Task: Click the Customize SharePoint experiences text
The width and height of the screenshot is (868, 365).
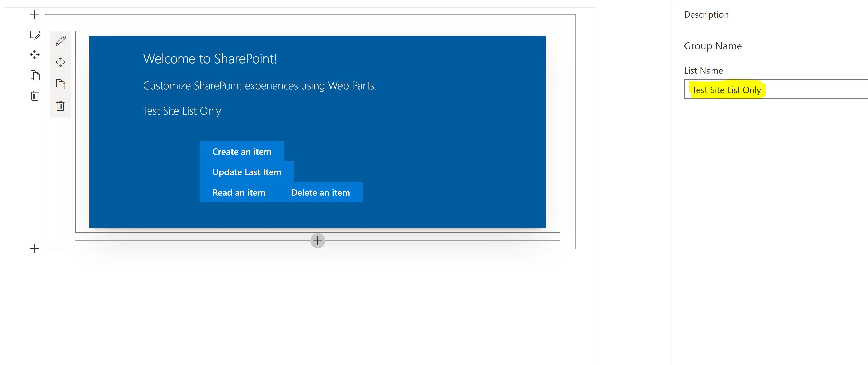Action: 260,85
